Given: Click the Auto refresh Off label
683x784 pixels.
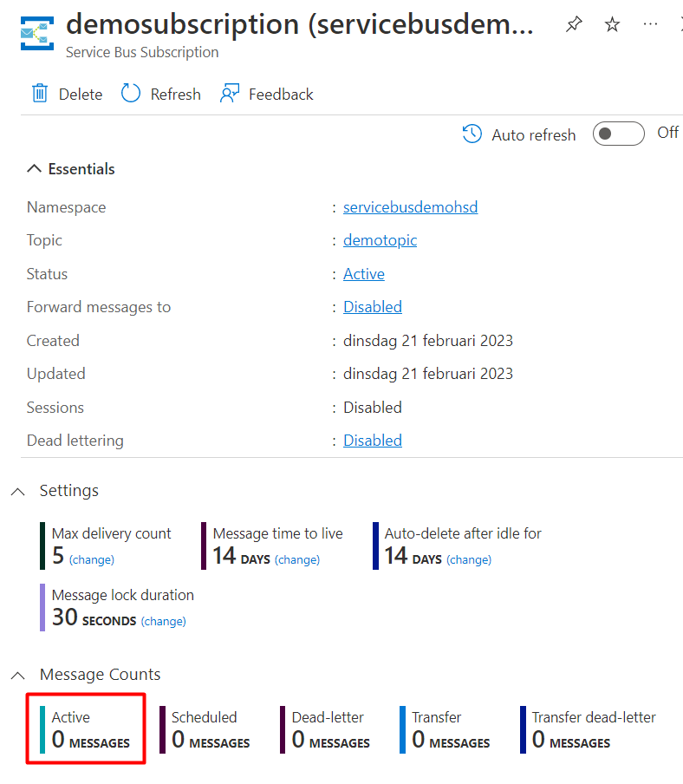Looking at the screenshot, I should pos(668,133).
